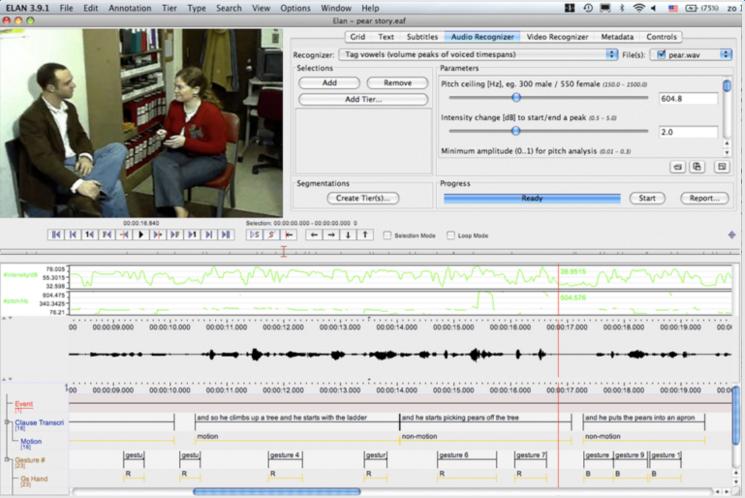Screen dimensions: 745x498
Task: Click the Wi-Fi icon in menu bar
Action: click(638, 8)
